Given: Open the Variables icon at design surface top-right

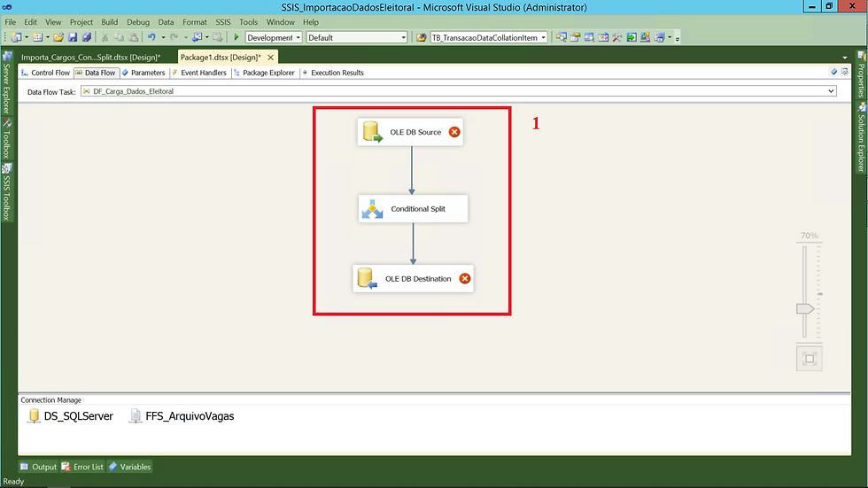Looking at the screenshot, I should click(x=833, y=72).
